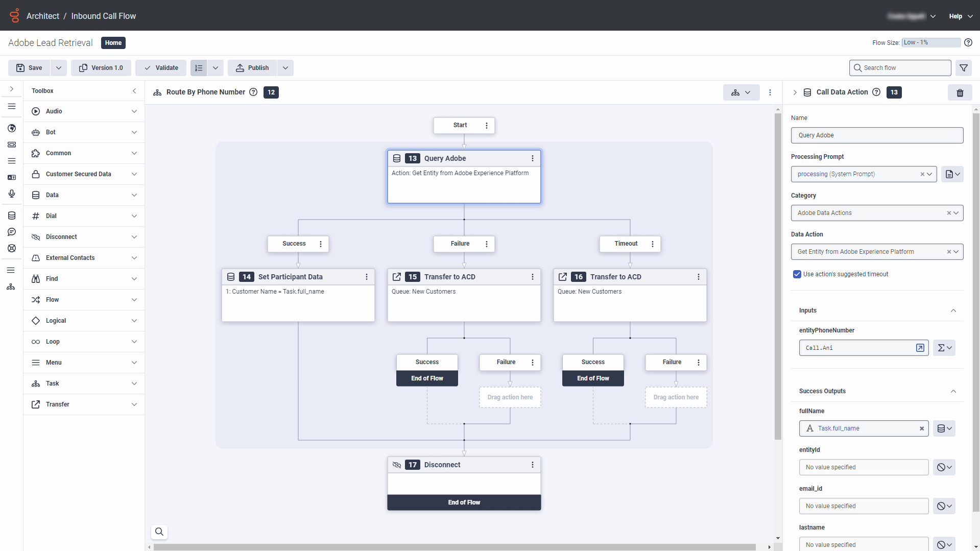The height and width of the screenshot is (551, 980).
Task: Open Disconnect action options menu
Action: [x=533, y=465]
